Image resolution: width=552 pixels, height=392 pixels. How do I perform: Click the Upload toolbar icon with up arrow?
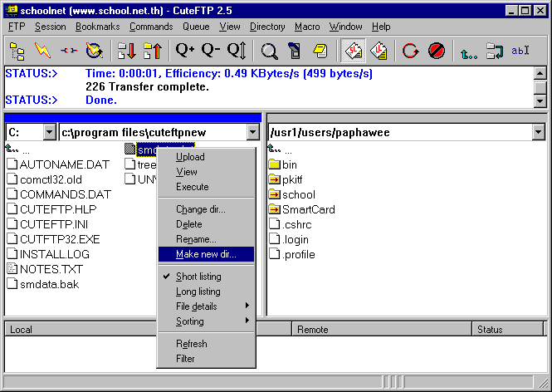tap(153, 51)
